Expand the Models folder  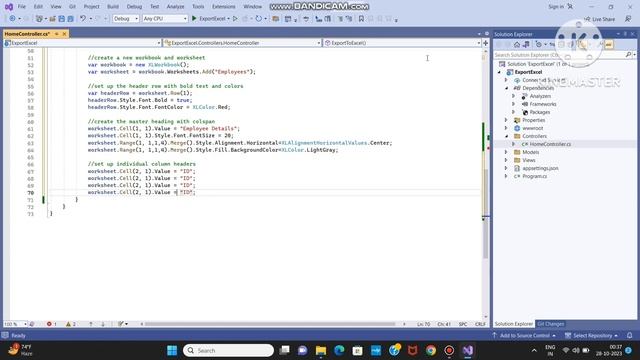point(507,152)
